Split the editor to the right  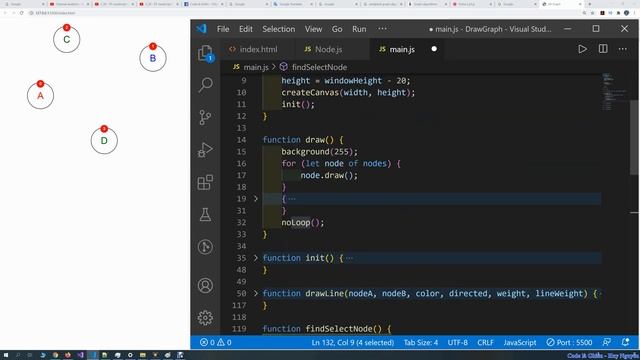pos(603,49)
